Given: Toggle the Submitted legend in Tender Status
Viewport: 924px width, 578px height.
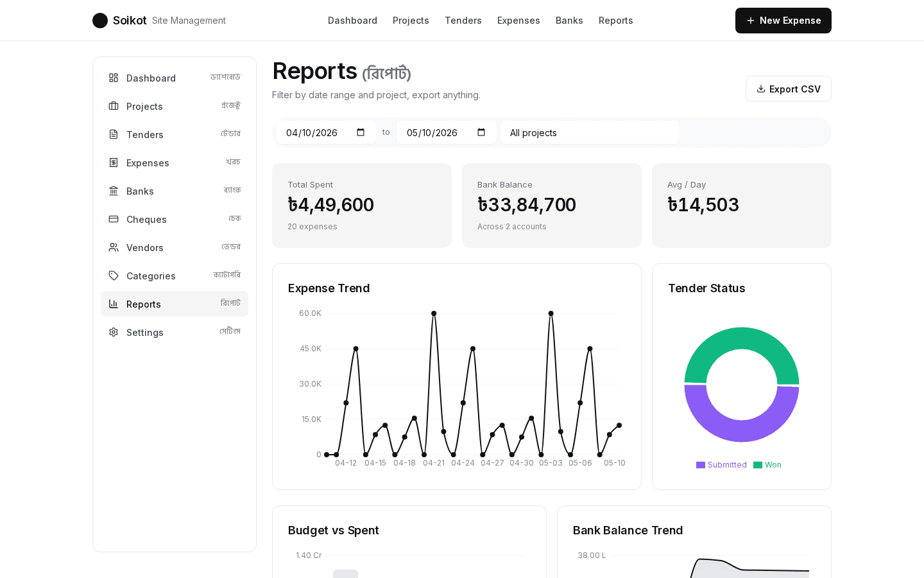Looking at the screenshot, I should 721,465.
